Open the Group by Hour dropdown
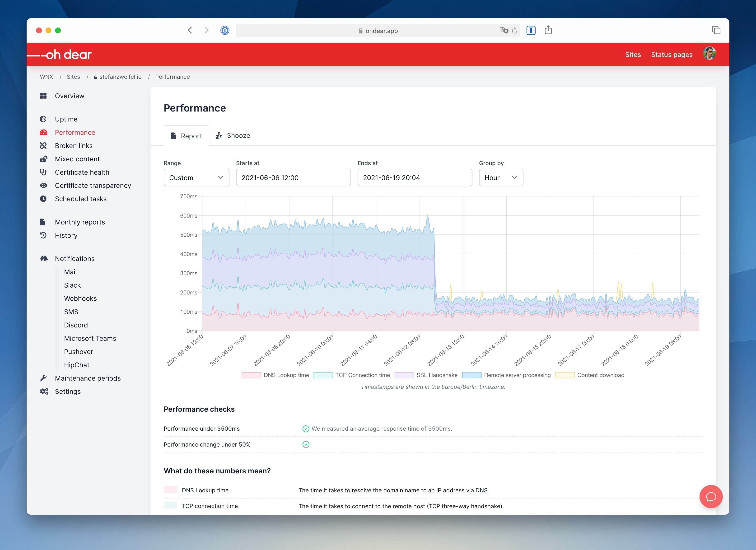 click(x=501, y=178)
